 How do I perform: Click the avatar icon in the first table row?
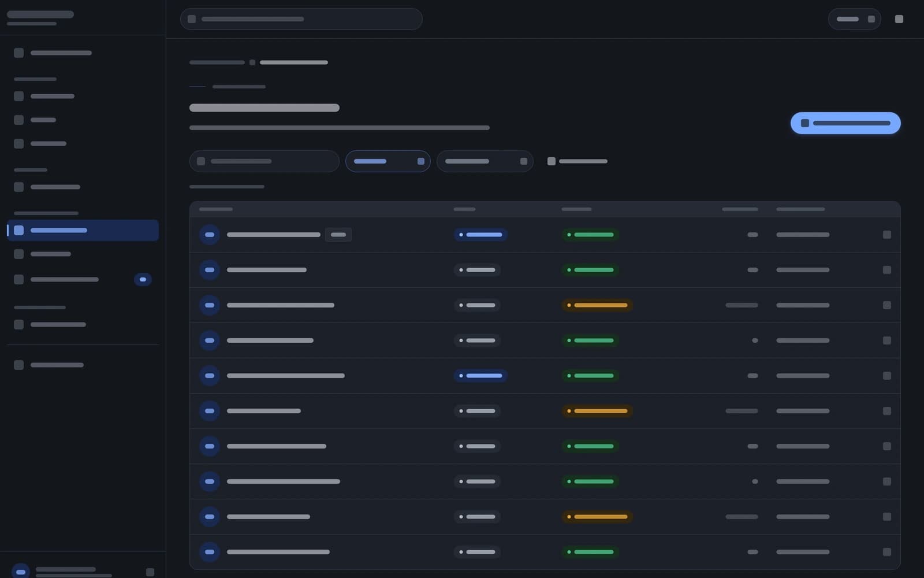[x=210, y=235]
